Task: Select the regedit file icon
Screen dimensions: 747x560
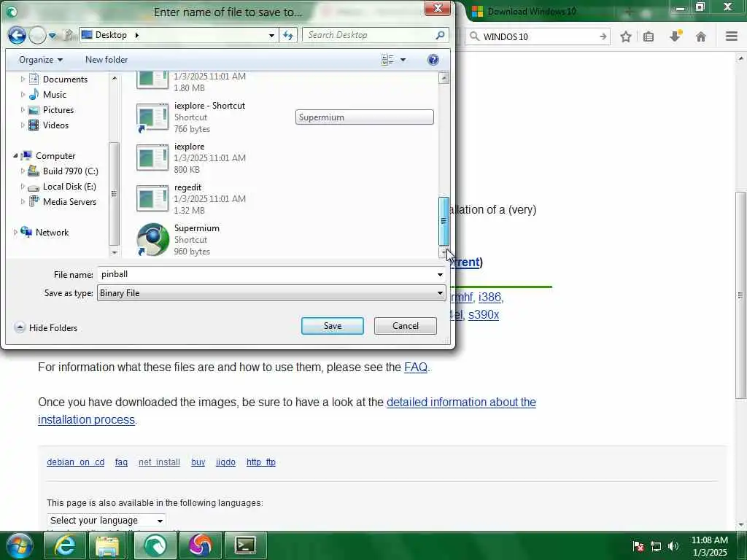Action: pyautogui.click(x=152, y=199)
